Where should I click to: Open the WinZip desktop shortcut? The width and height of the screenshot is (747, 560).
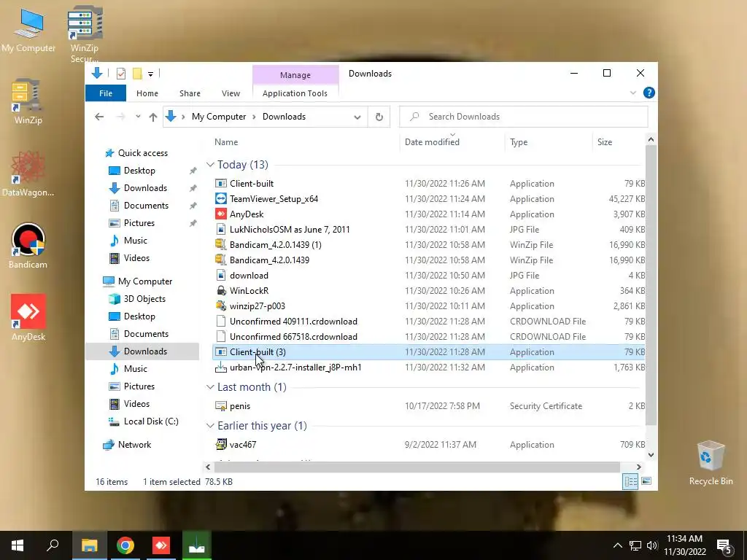click(x=28, y=101)
